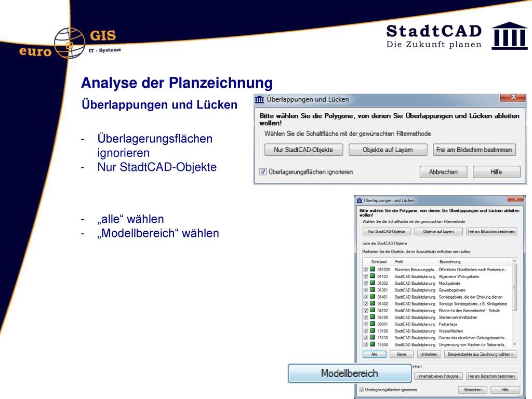Click Nur StadtCAD-Objekte in the object-list dialog
This screenshot has width=532, height=399.
point(387,231)
